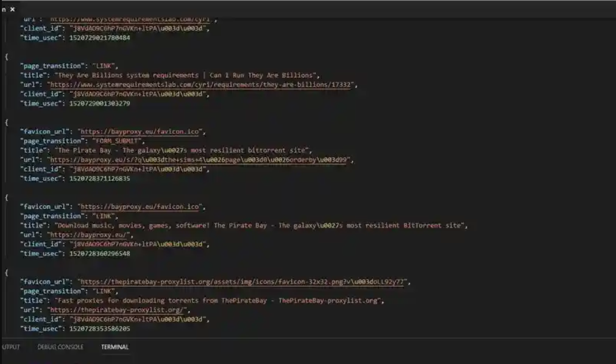Follow the they-are-billions/17332 requirements URL
The image size is (616, 364).
[200, 85]
